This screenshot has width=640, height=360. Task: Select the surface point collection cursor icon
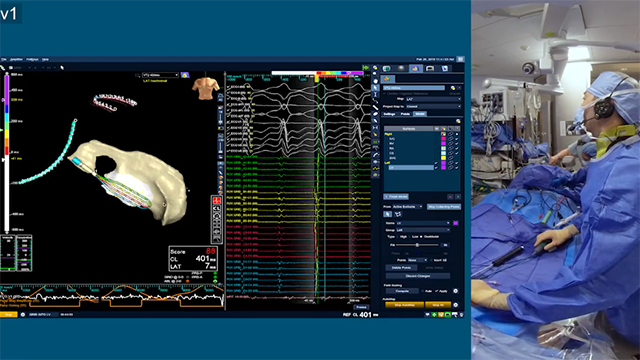point(387,214)
